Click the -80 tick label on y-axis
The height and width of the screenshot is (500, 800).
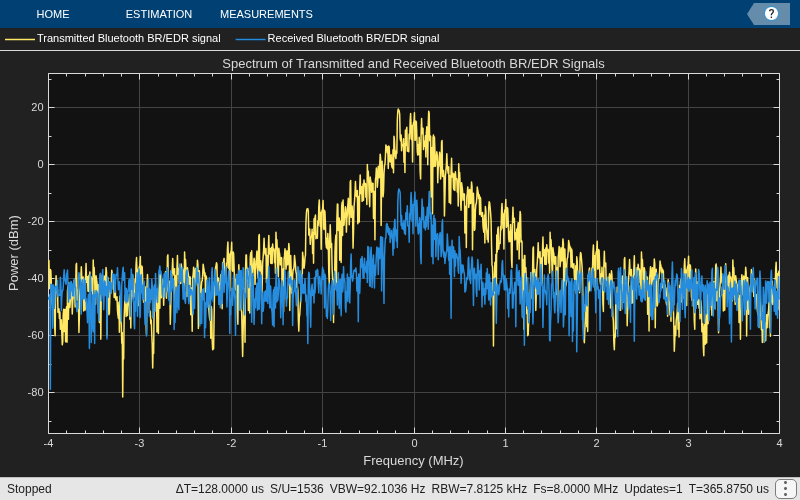pos(36,392)
